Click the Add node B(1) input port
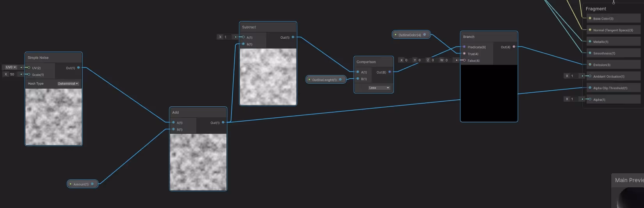Viewport: 644px width, 208px height. point(174,129)
